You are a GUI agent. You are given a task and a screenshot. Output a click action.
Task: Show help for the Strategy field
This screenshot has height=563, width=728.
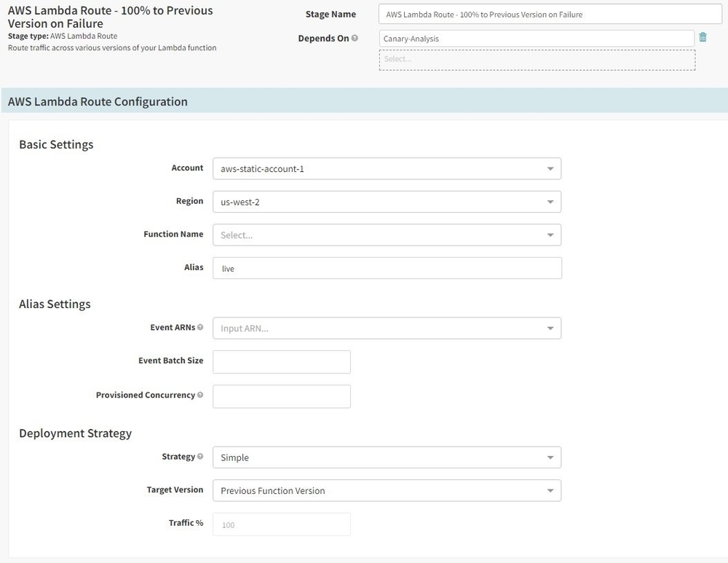[200, 456]
